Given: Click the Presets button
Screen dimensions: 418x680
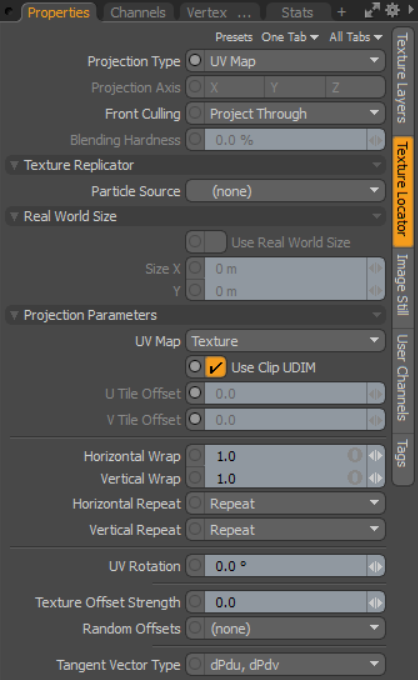Looking at the screenshot, I should coord(234,37).
